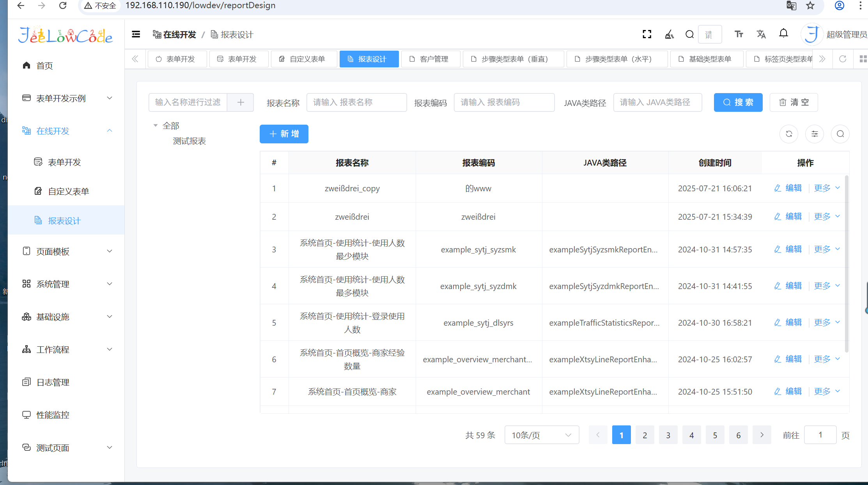Expand 页面模板 sidebar menu
This screenshot has height=485, width=868.
click(66, 251)
